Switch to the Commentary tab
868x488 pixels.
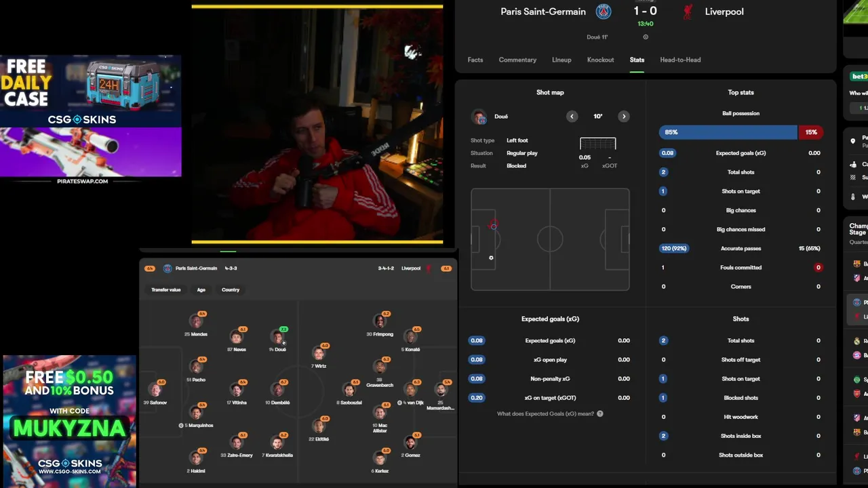(517, 60)
